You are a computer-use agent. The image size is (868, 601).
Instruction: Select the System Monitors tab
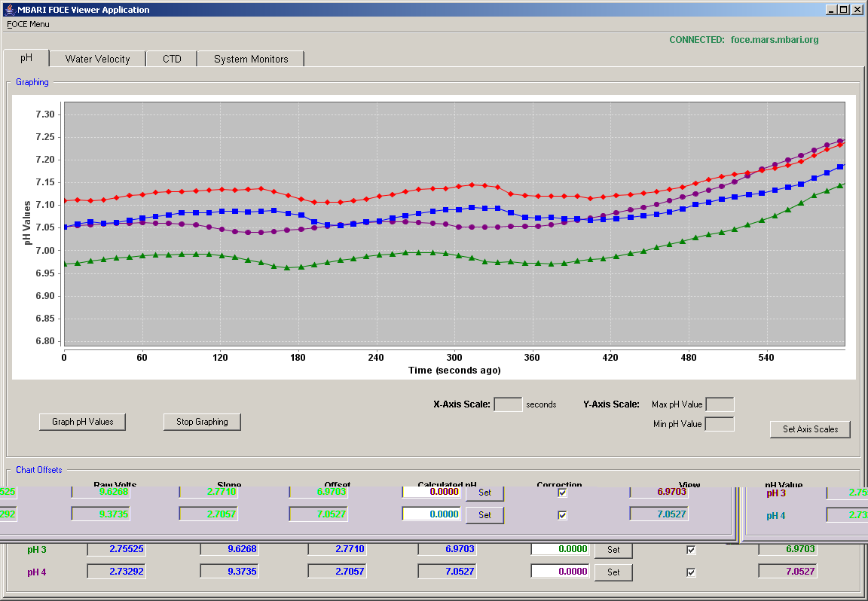point(251,59)
